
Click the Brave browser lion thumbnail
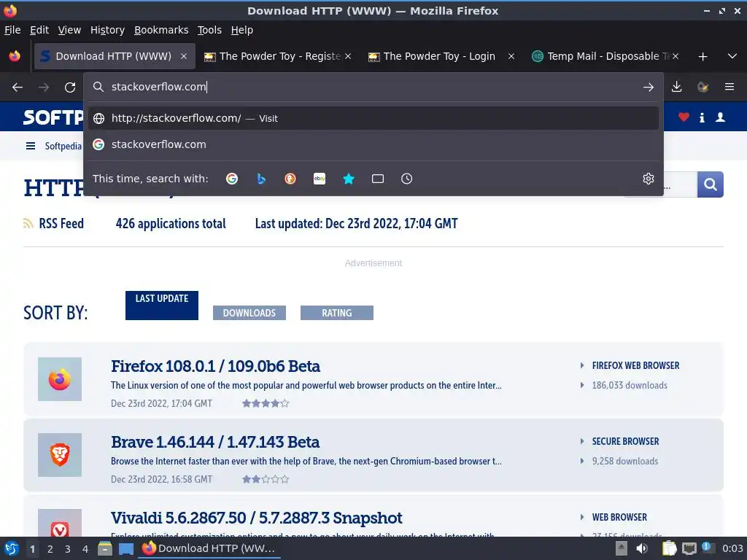click(x=60, y=455)
